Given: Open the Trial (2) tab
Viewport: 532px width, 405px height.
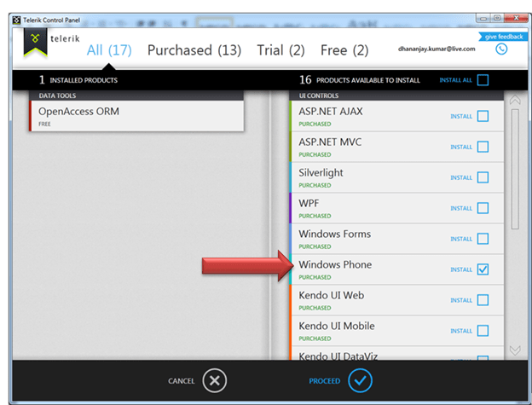Looking at the screenshot, I should [280, 50].
